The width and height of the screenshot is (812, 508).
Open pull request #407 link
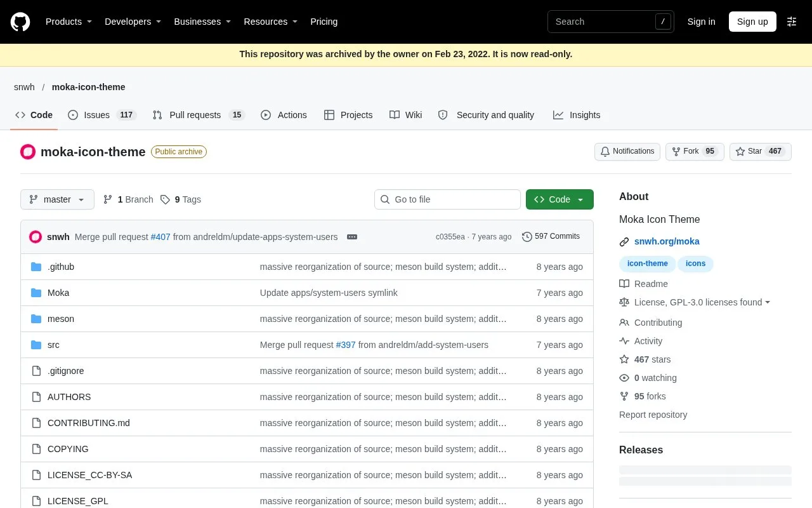pyautogui.click(x=160, y=237)
